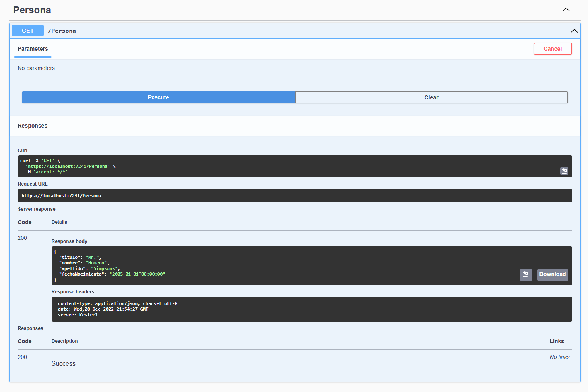
Task: Click the 'No links' text
Action: click(x=559, y=357)
